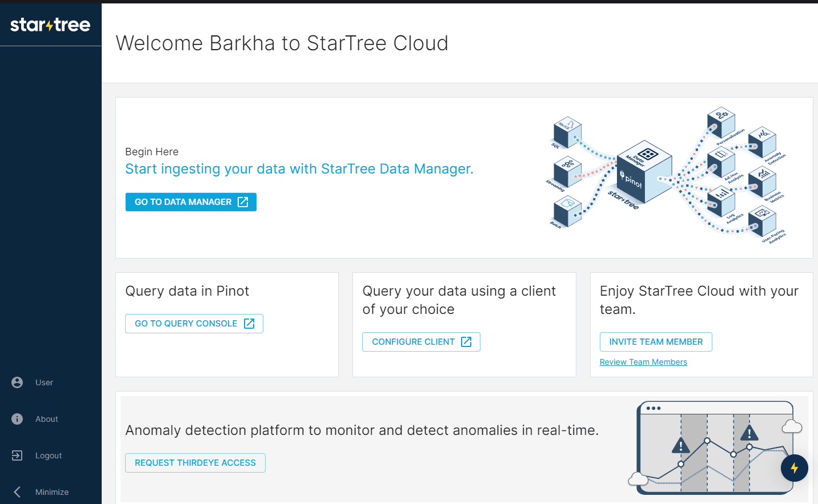Click the external-link icon inside Go To Query Console
818x504 pixels.
(250, 323)
